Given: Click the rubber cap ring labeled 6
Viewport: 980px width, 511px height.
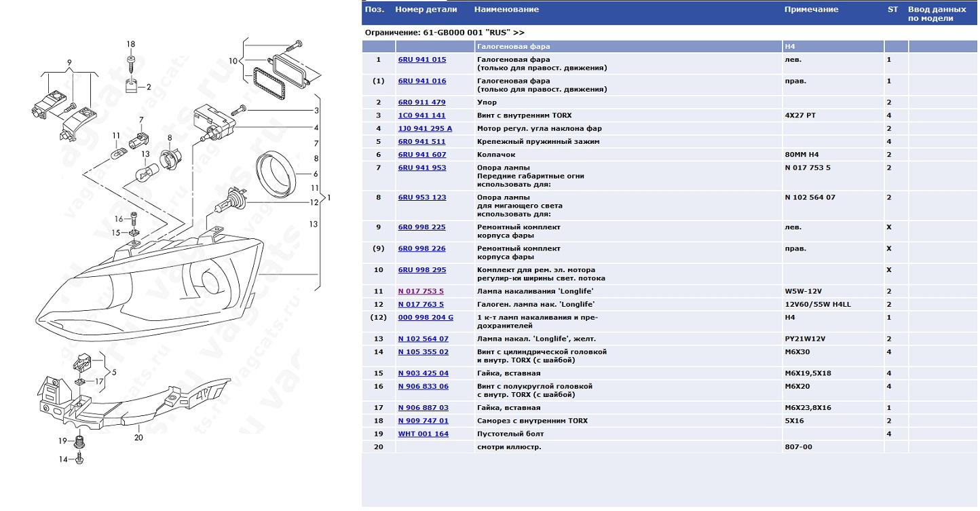Looking at the screenshot, I should pos(276,174).
